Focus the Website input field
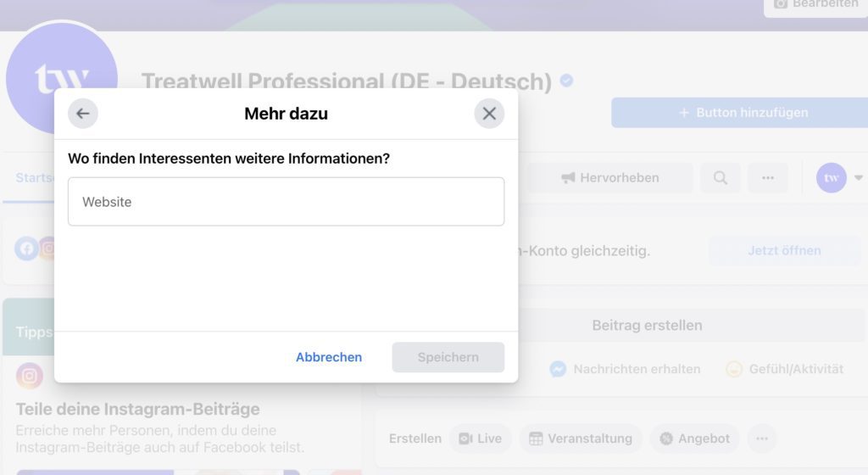Screen dimensions: 868x475 287,202
